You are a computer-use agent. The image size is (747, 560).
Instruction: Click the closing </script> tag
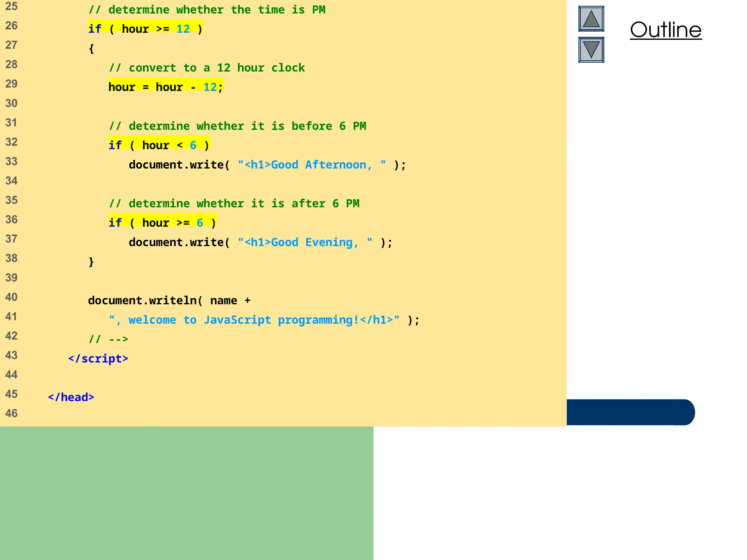tap(98, 359)
